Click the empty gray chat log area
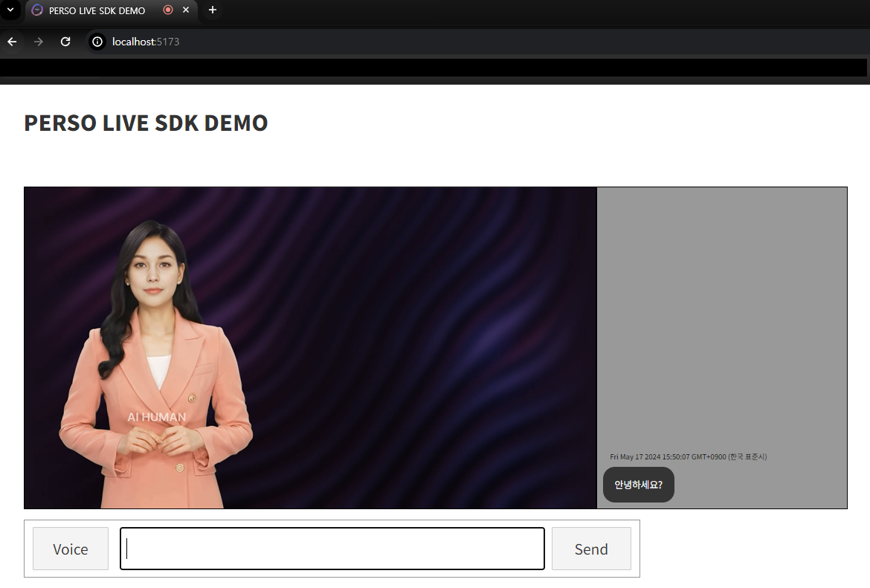 click(721, 312)
